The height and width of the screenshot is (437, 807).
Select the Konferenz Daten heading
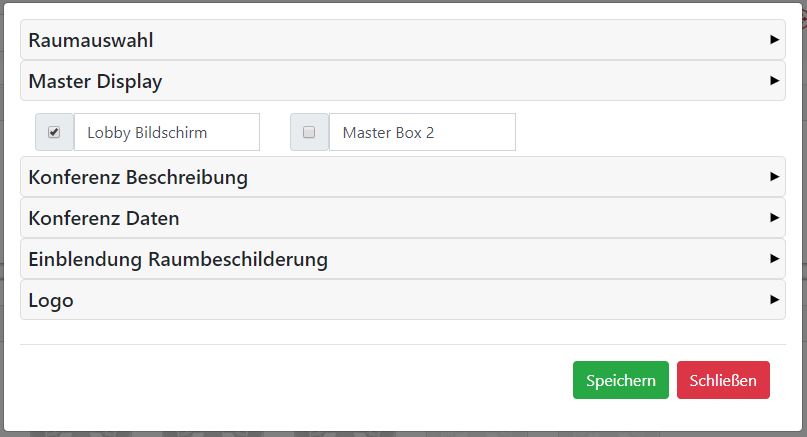[104, 218]
